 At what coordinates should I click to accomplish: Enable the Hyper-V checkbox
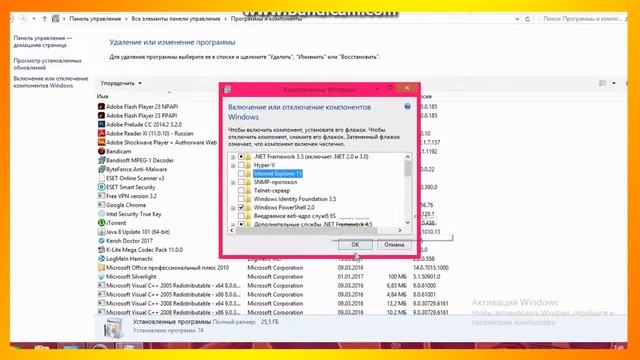point(241,165)
